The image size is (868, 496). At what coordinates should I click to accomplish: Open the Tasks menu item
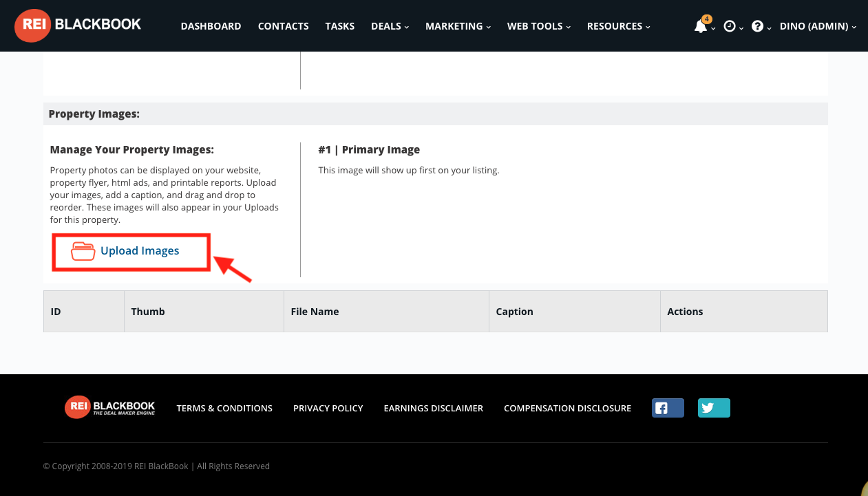[x=340, y=26]
